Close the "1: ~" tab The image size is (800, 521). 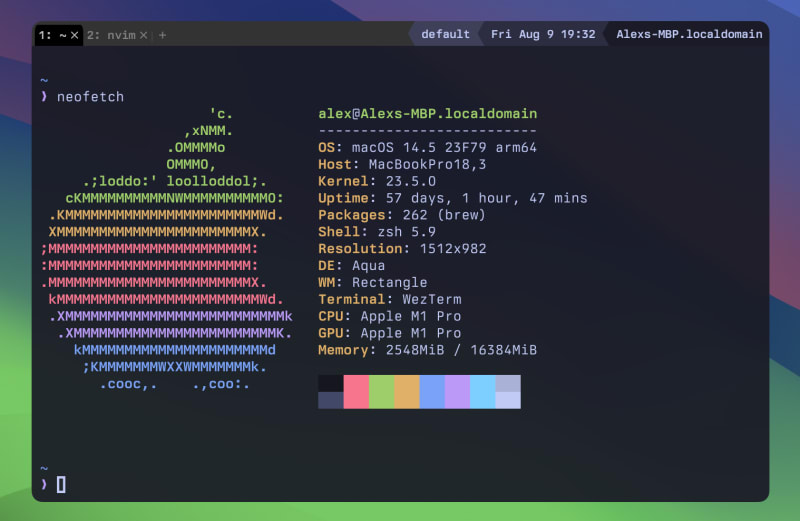pyautogui.click(x=74, y=35)
